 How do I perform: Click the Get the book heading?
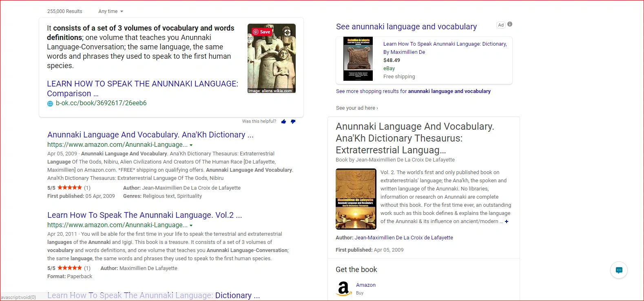356,270
